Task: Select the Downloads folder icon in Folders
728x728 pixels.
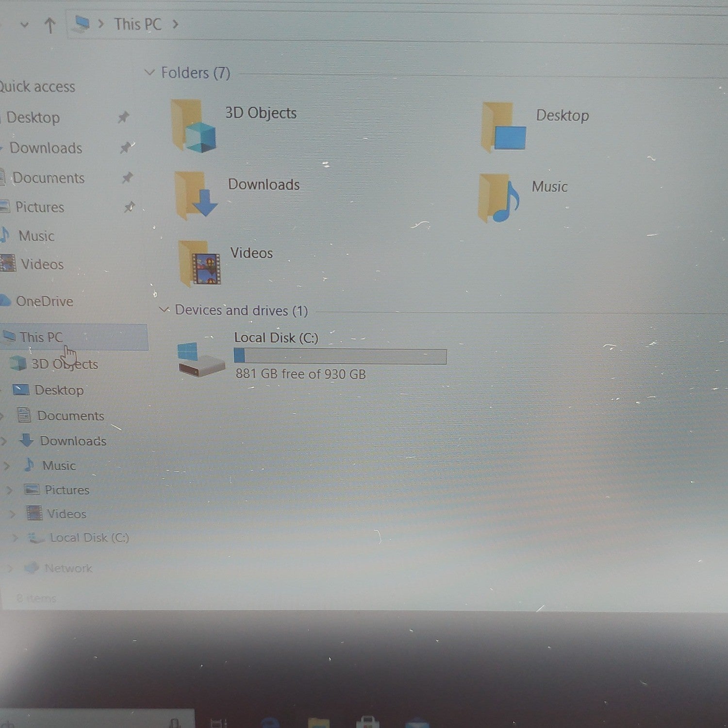Action: click(x=197, y=196)
